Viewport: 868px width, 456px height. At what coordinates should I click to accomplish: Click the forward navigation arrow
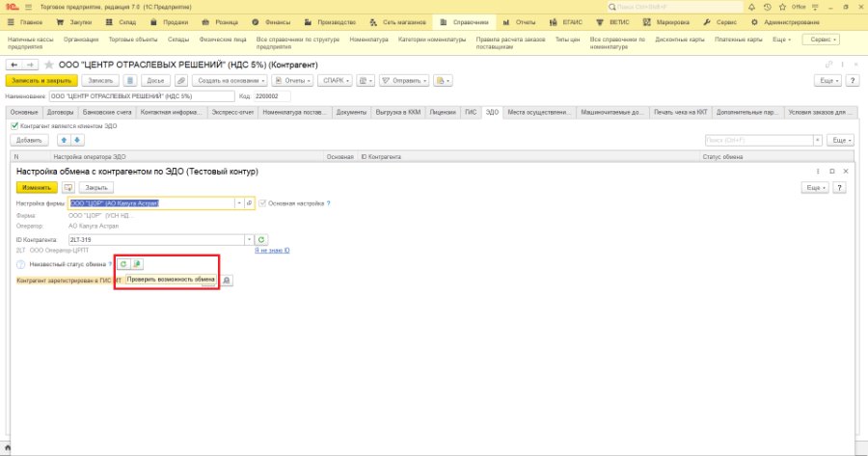point(30,65)
